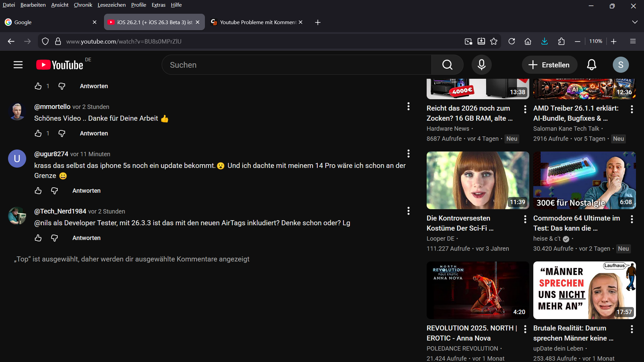Open the Lesezeichen menu
The image size is (644, 362).
pyautogui.click(x=111, y=5)
